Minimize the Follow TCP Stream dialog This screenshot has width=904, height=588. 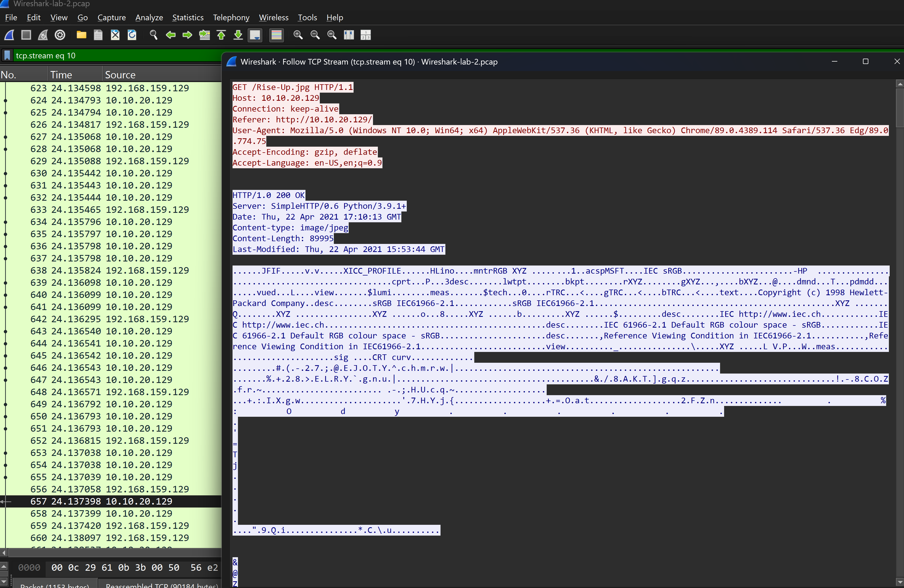pos(835,62)
